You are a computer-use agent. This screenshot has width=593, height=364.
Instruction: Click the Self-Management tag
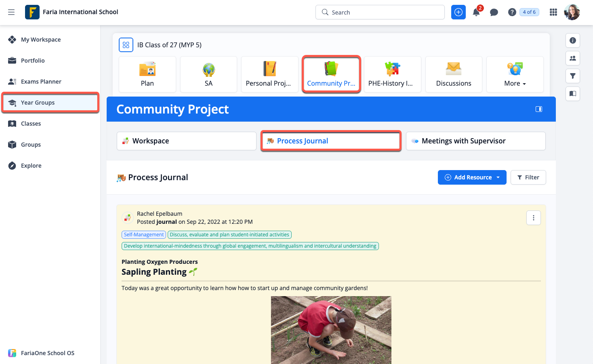144,235
